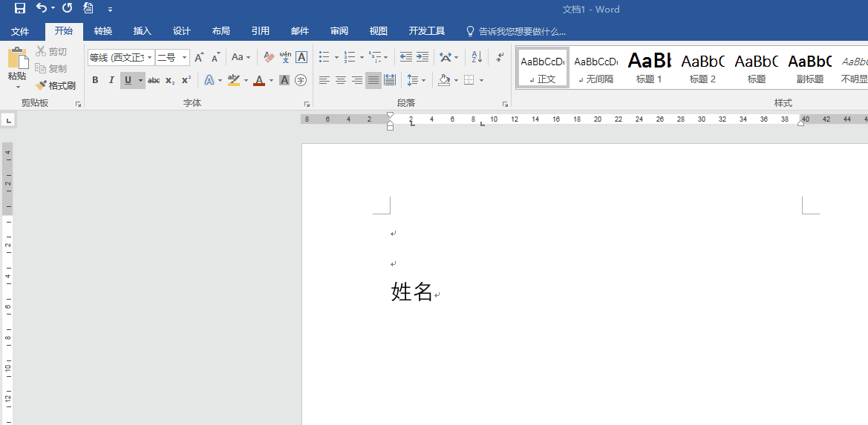Switch to the 布局 (Layout) tab
The height and width of the screenshot is (425, 868).
click(221, 31)
